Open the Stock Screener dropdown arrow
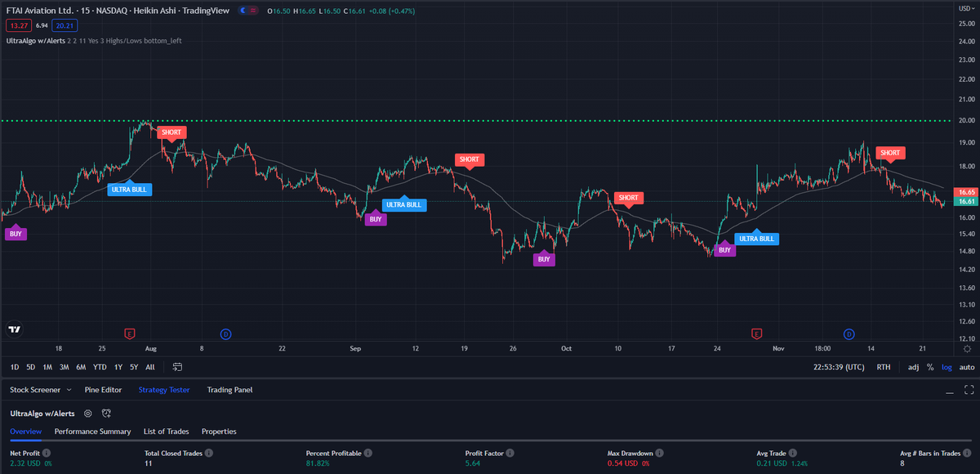The width and height of the screenshot is (980, 474). coord(68,391)
